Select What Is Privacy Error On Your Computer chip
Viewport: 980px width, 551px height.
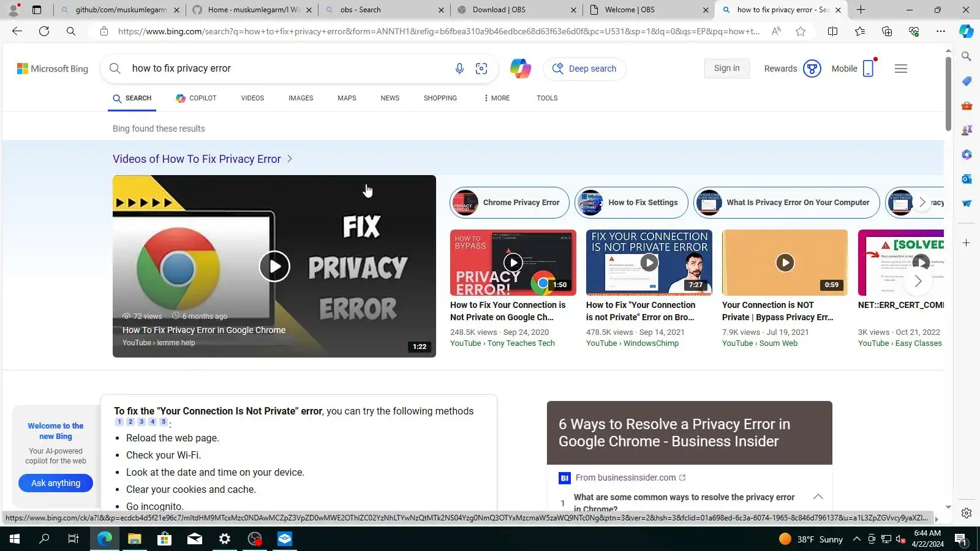(x=786, y=203)
